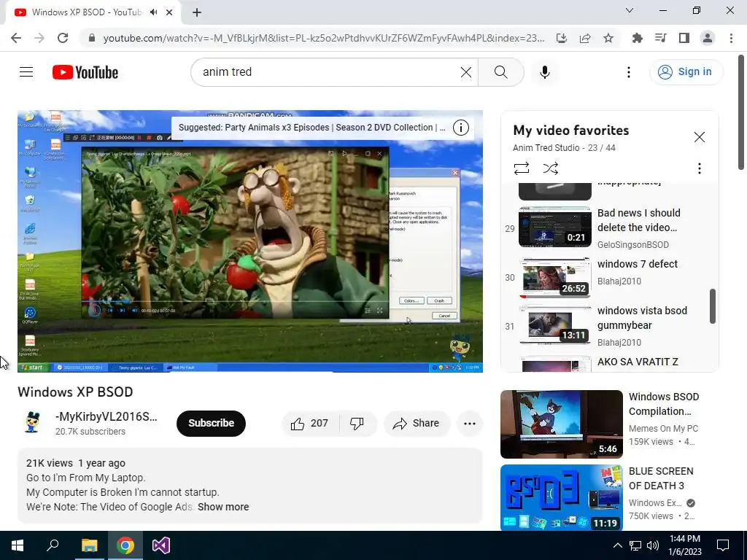Show hidden system tray icons

click(x=617, y=545)
